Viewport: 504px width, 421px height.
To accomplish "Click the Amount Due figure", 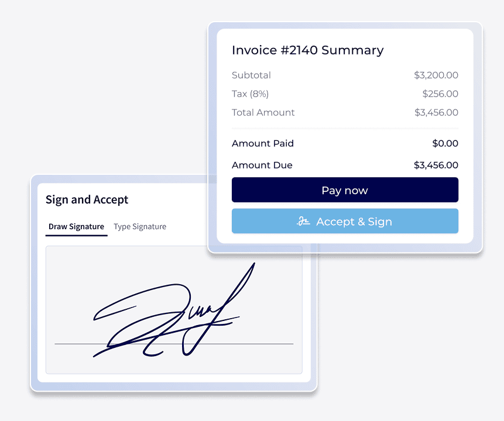I will pos(436,165).
